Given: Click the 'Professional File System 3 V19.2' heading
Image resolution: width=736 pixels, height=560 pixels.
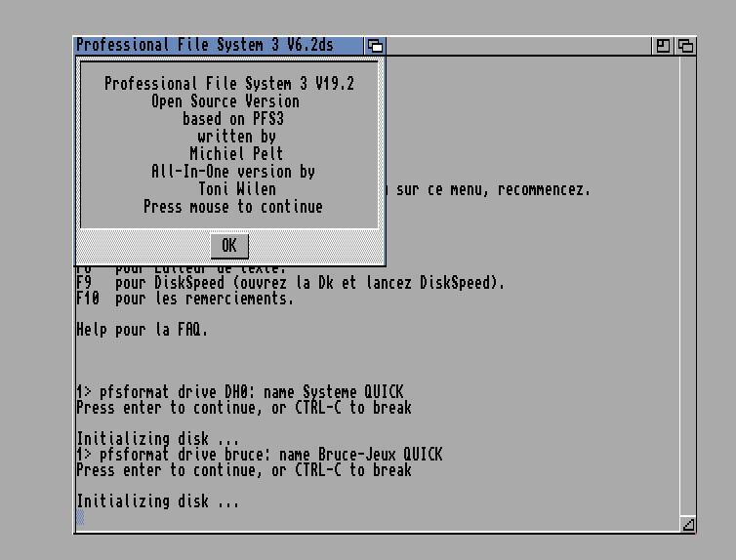Looking at the screenshot, I should coord(229,84).
